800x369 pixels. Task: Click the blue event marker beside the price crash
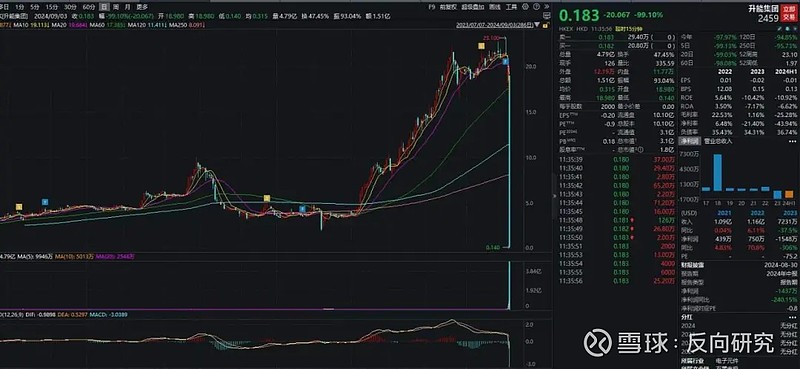click(x=506, y=62)
